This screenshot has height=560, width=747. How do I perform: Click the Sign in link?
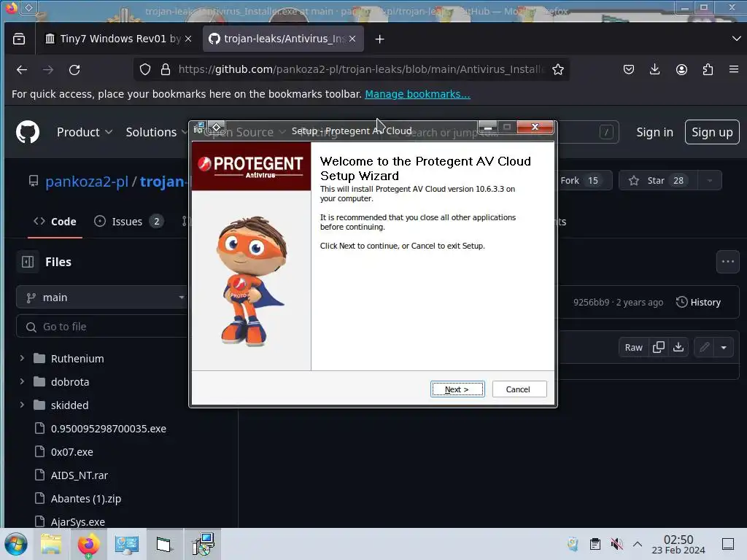654,132
